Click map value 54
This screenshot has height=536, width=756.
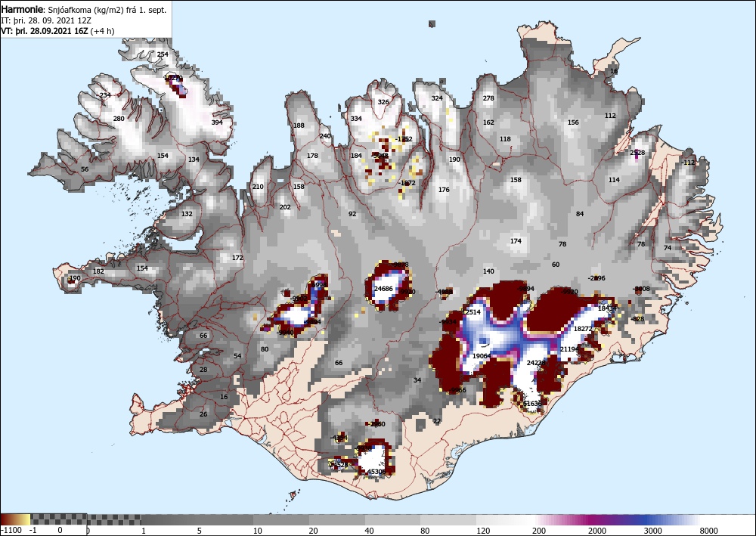237,356
